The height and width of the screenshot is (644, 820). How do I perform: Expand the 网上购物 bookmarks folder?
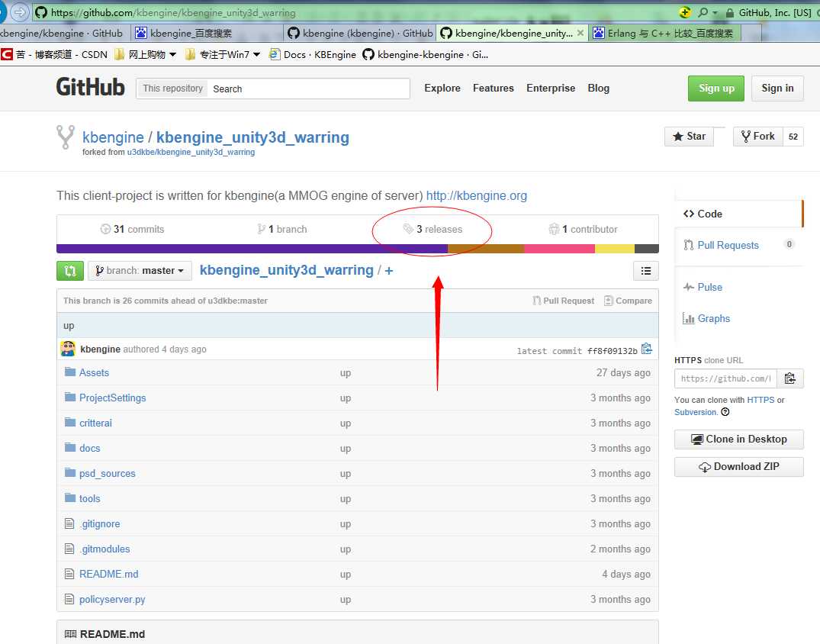click(146, 54)
